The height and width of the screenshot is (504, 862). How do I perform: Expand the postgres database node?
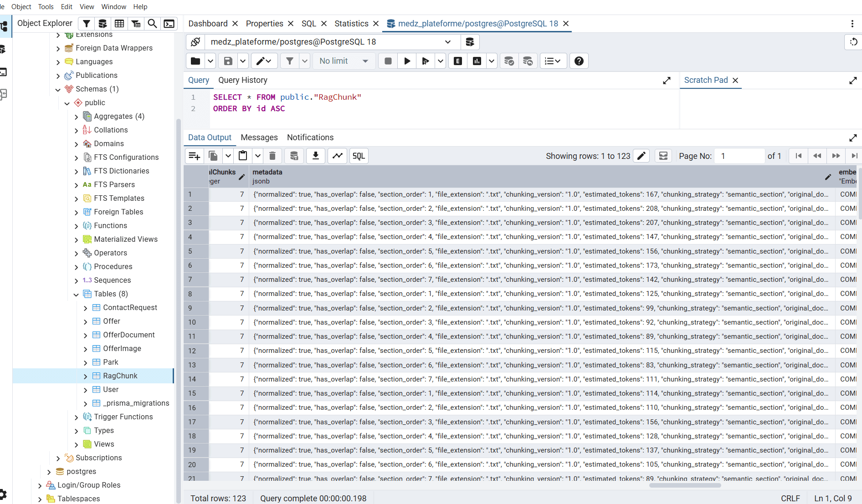pos(49,472)
